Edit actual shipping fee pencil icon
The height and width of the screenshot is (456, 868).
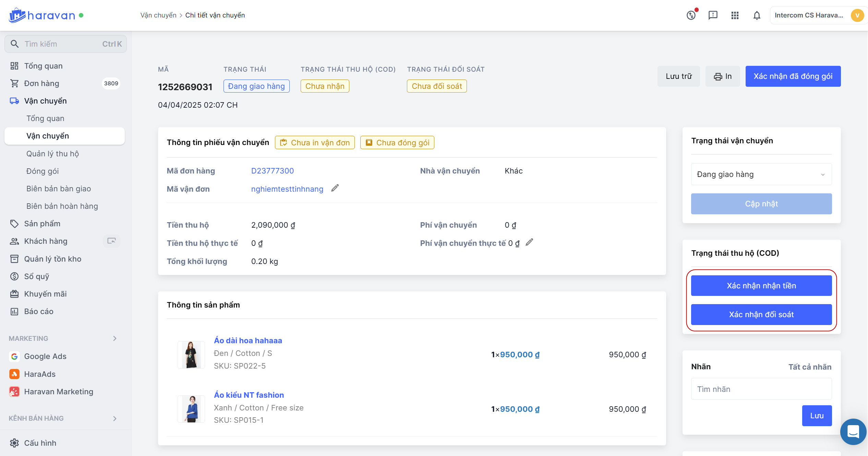pyautogui.click(x=529, y=242)
